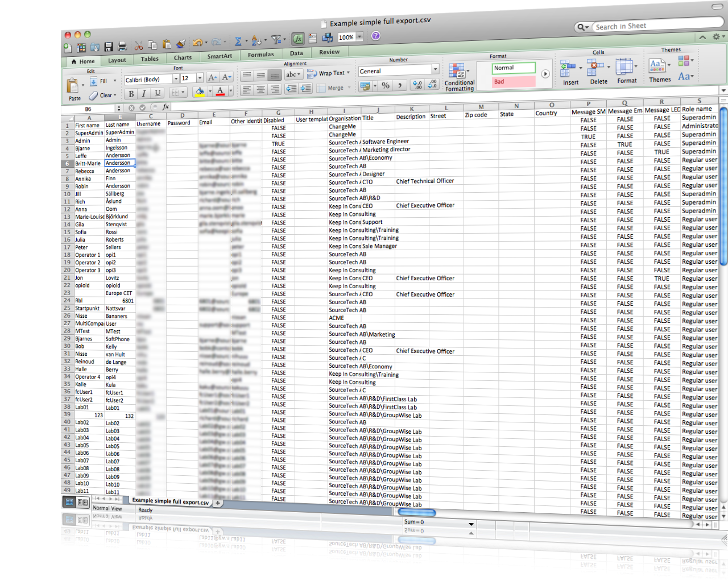Create a new workbook with toolbar icon
This screenshot has height=581, width=728.
click(x=68, y=48)
